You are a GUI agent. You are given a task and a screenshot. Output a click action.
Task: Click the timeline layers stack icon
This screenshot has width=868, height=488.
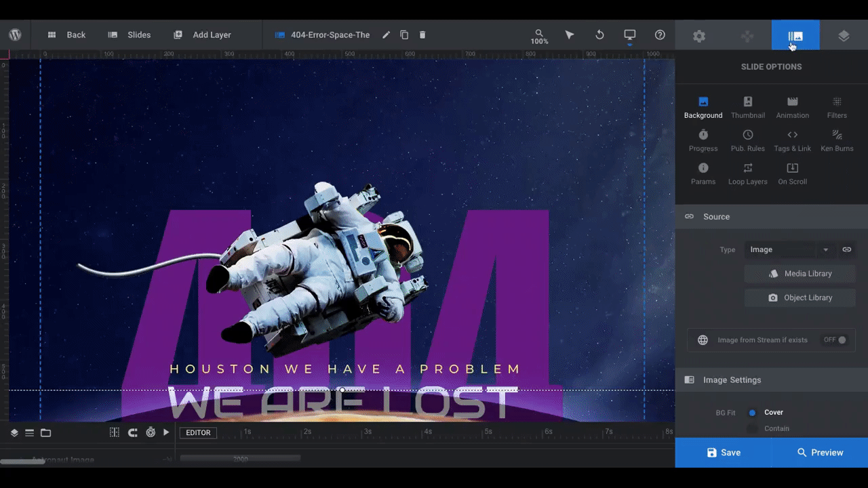click(14, 432)
